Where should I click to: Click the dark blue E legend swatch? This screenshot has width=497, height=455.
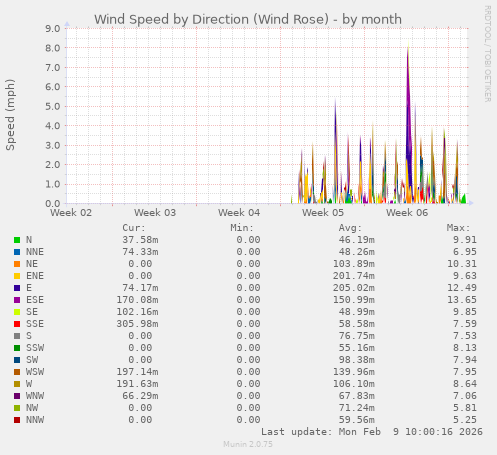pyautogui.click(x=17, y=288)
